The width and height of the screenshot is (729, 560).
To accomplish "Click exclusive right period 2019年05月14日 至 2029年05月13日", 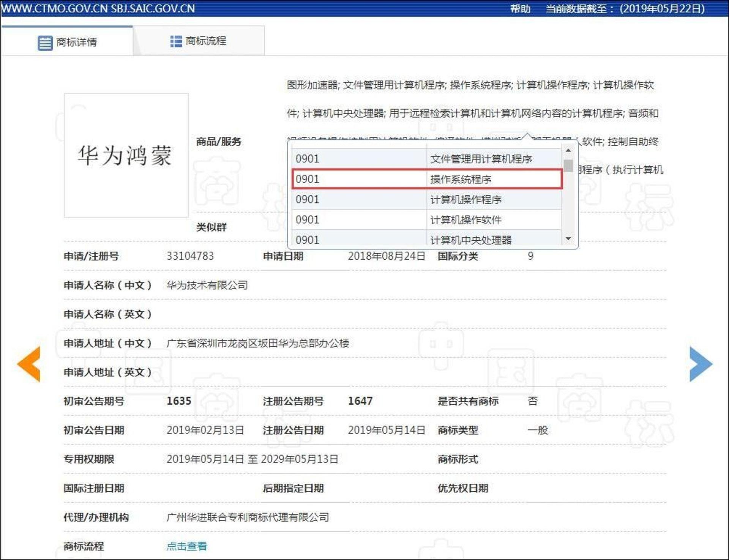I will click(252, 459).
